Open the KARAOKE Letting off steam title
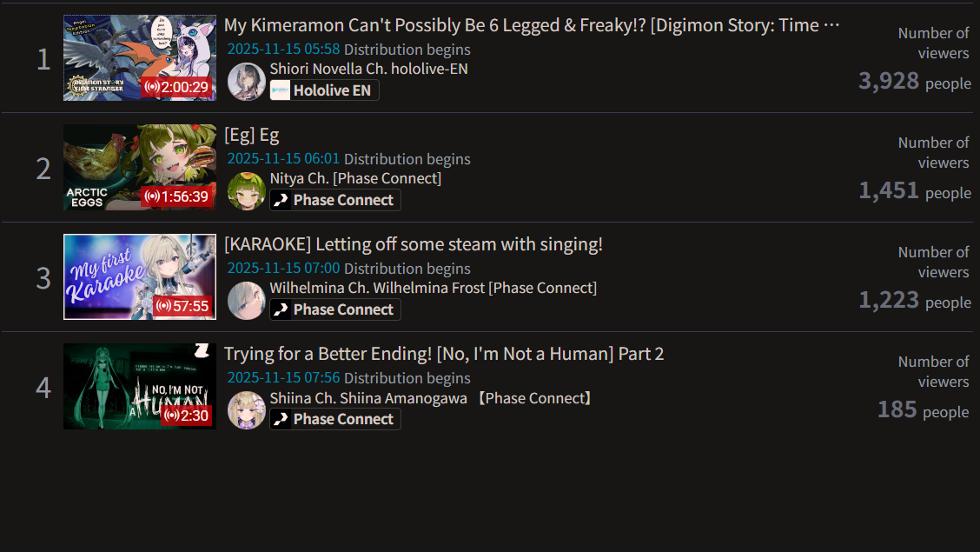 tap(414, 243)
